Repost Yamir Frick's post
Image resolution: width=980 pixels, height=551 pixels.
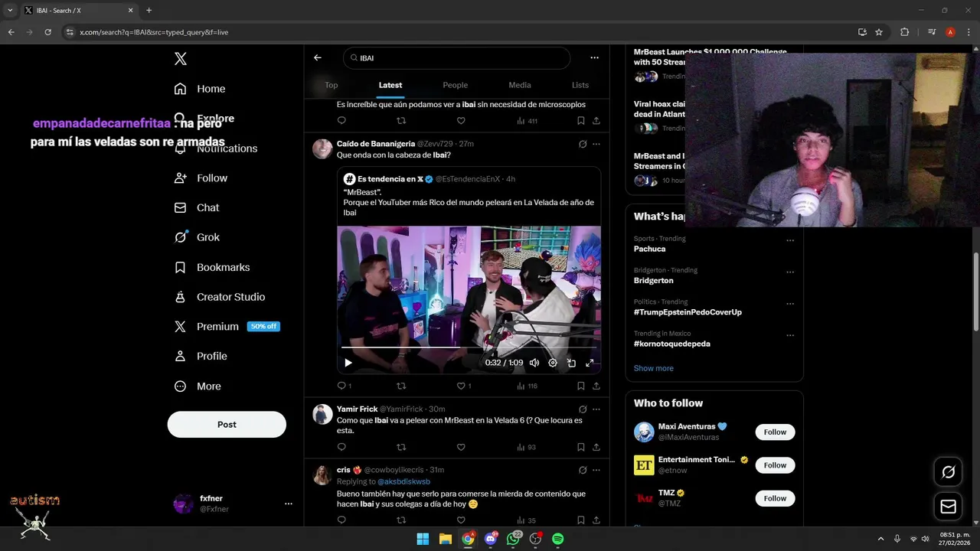tap(401, 447)
